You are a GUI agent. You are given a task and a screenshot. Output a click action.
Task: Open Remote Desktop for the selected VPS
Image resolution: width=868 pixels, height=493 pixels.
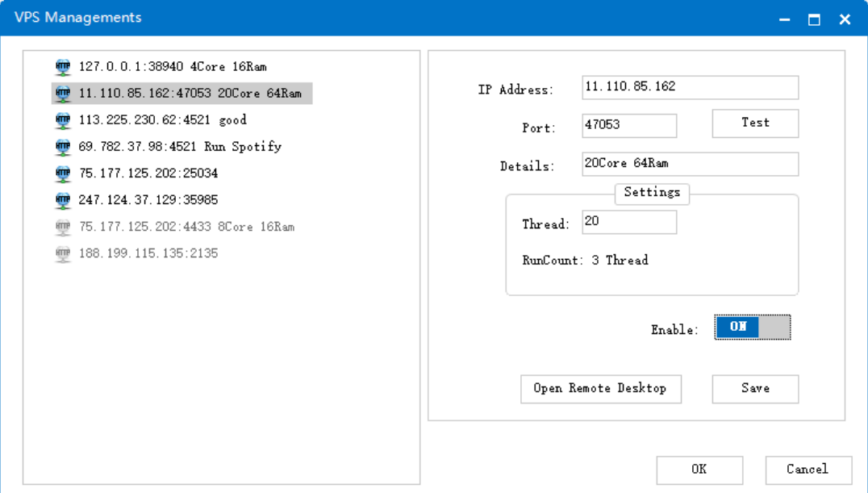click(600, 389)
